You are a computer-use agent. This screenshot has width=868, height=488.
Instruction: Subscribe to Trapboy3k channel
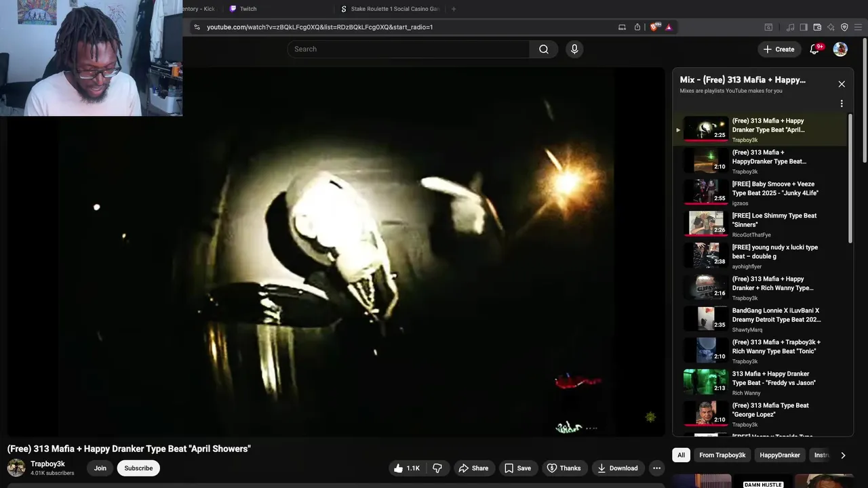coord(138,468)
